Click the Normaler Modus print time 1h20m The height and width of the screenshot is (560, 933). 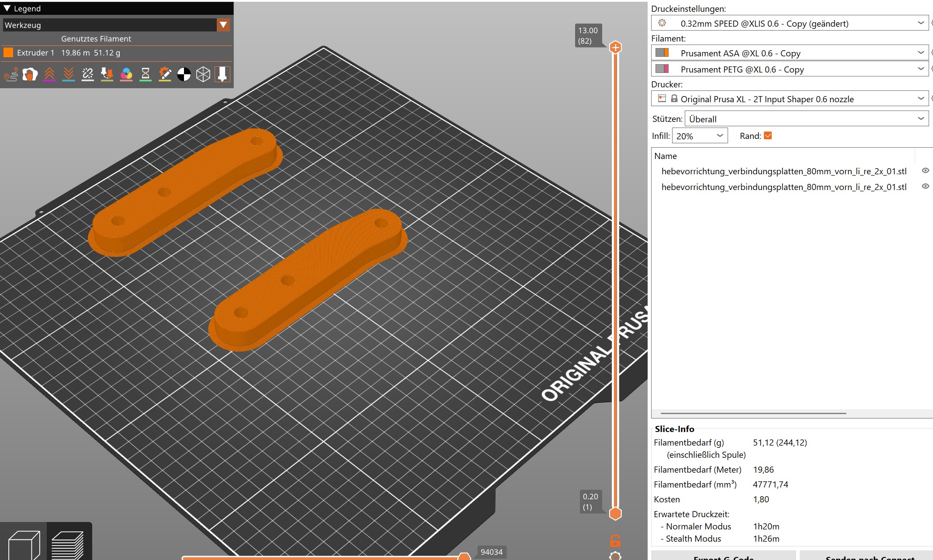[x=766, y=526]
